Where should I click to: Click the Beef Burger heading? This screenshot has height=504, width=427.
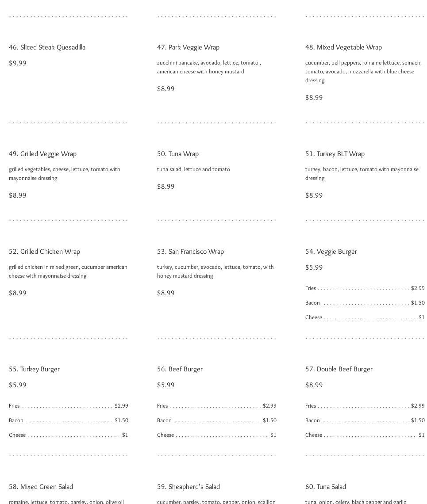coord(180,369)
